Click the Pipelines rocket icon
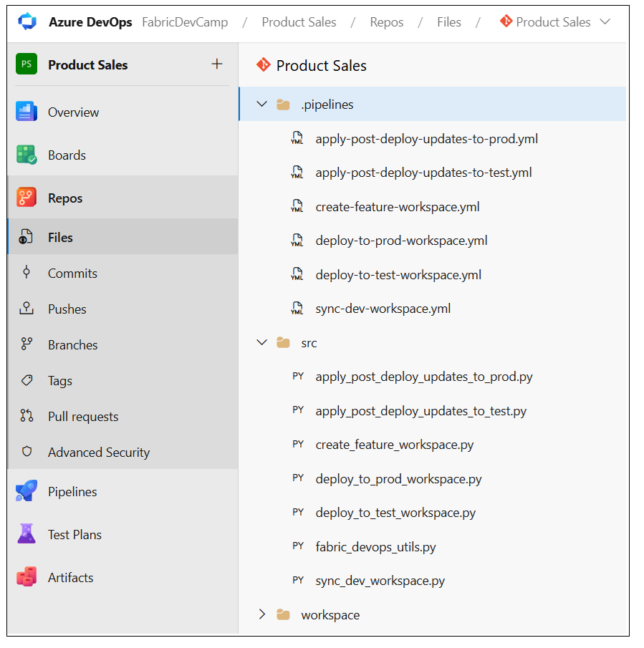 click(27, 491)
